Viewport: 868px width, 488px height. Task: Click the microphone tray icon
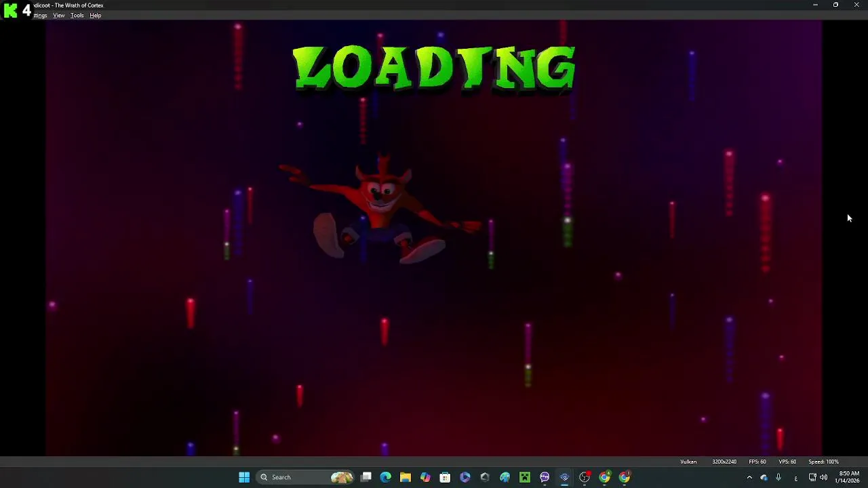click(x=778, y=477)
